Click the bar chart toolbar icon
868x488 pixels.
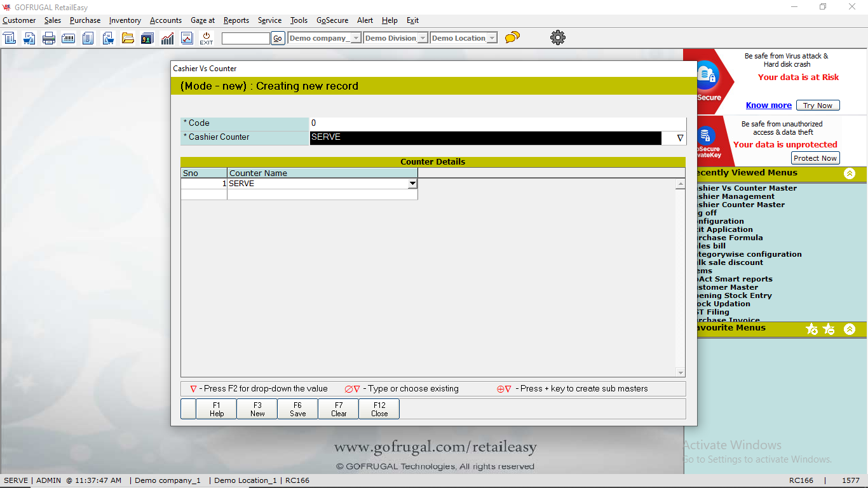tap(167, 38)
